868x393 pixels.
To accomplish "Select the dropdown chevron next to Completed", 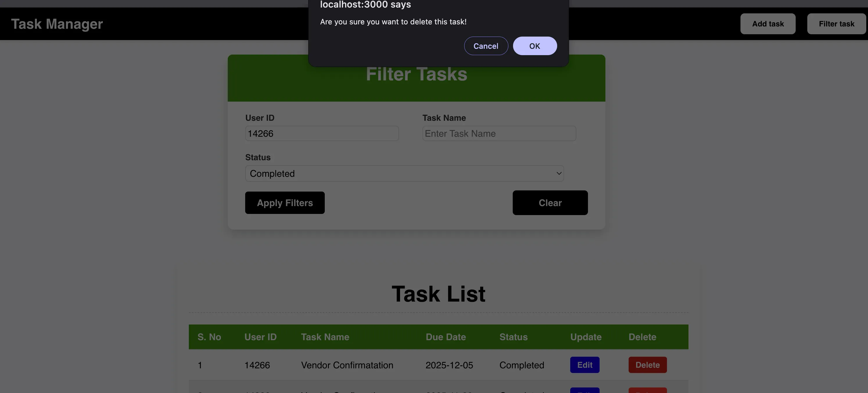I will pyautogui.click(x=559, y=173).
